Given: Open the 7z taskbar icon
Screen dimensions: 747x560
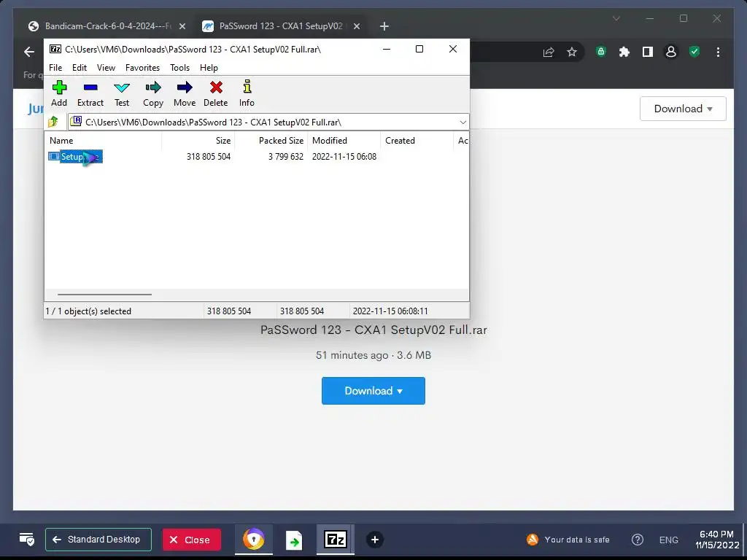Looking at the screenshot, I should 336,540.
